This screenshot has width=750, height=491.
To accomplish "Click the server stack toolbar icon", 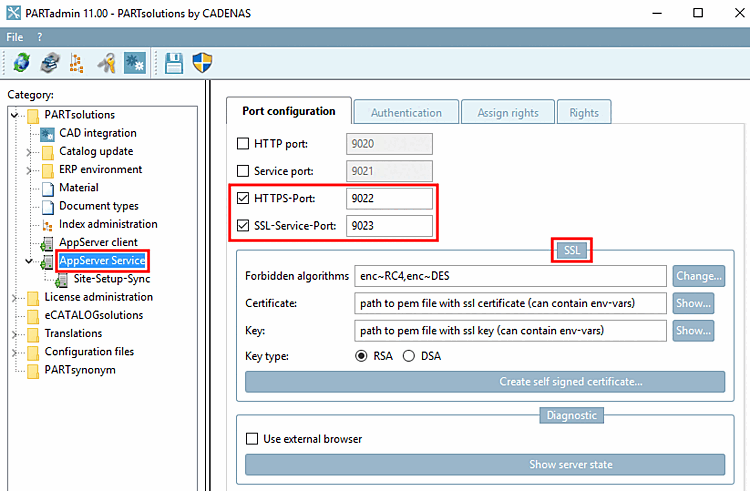I will (50, 63).
